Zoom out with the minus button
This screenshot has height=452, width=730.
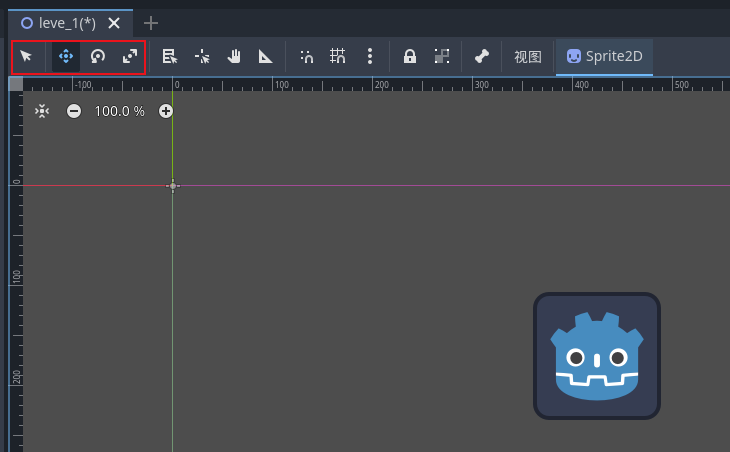[74, 111]
